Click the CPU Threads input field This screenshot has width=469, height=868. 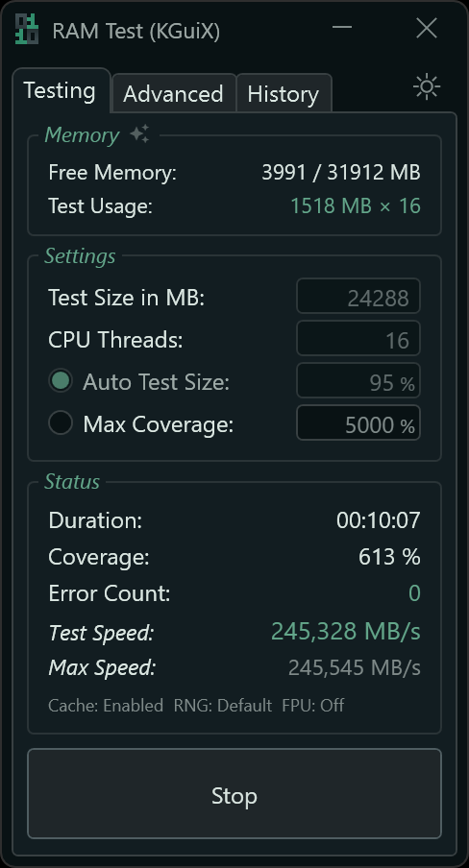358,339
